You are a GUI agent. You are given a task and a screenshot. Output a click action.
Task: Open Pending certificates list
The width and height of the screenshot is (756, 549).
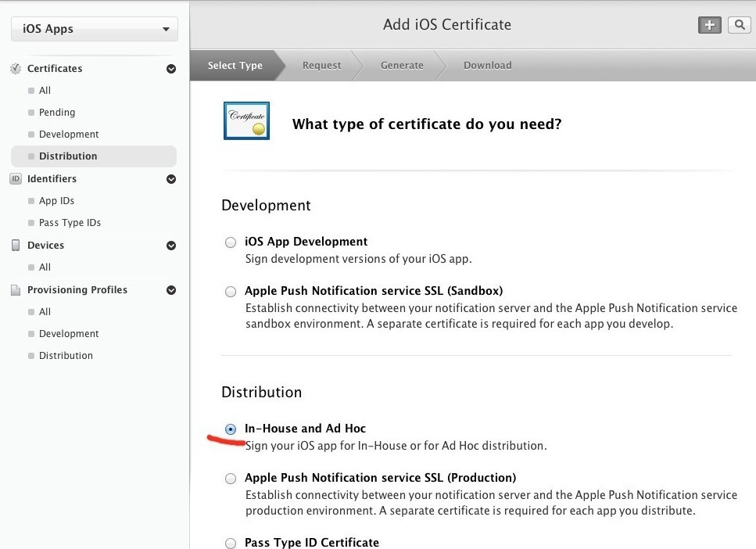tap(57, 112)
